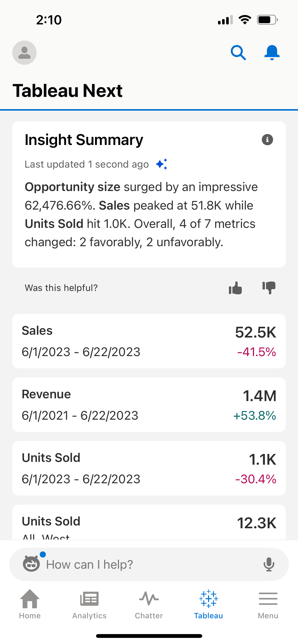Mark insight unhelpful with thumbs down
Image resolution: width=298 pixels, height=644 pixels.
click(269, 288)
